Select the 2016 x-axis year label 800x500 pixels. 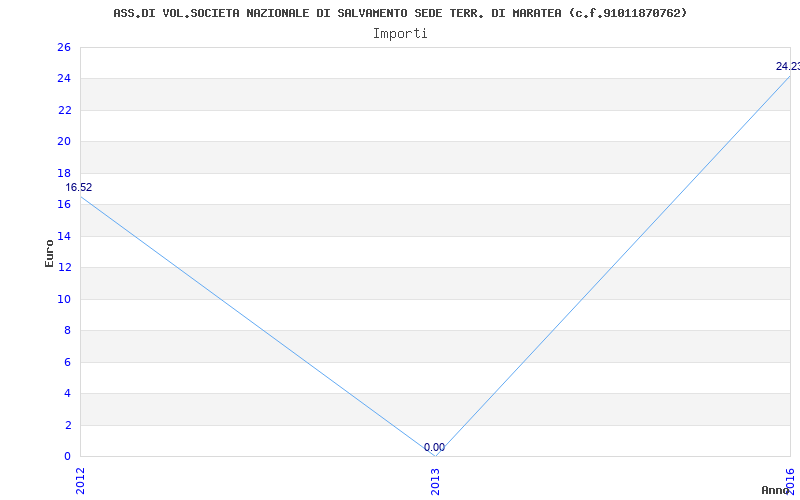pyautogui.click(x=790, y=479)
